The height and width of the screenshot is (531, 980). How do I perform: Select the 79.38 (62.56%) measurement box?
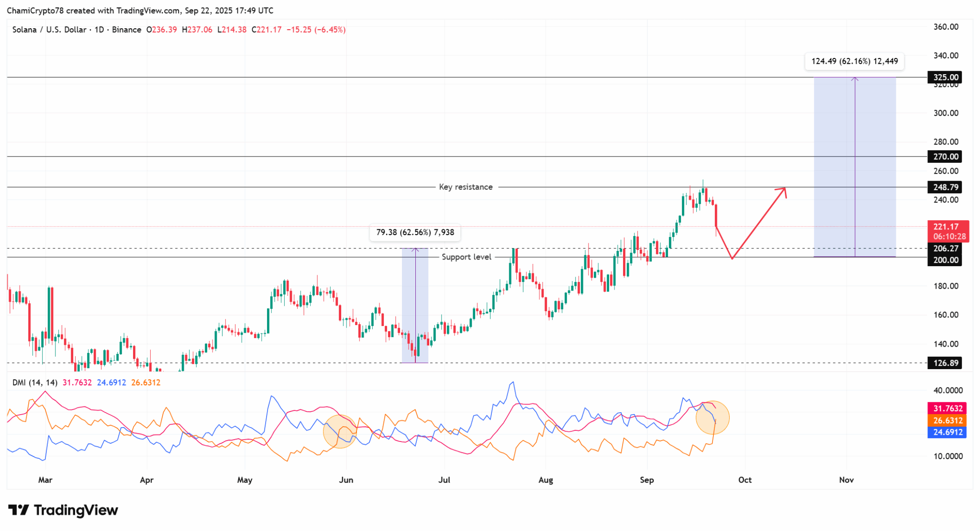click(415, 233)
